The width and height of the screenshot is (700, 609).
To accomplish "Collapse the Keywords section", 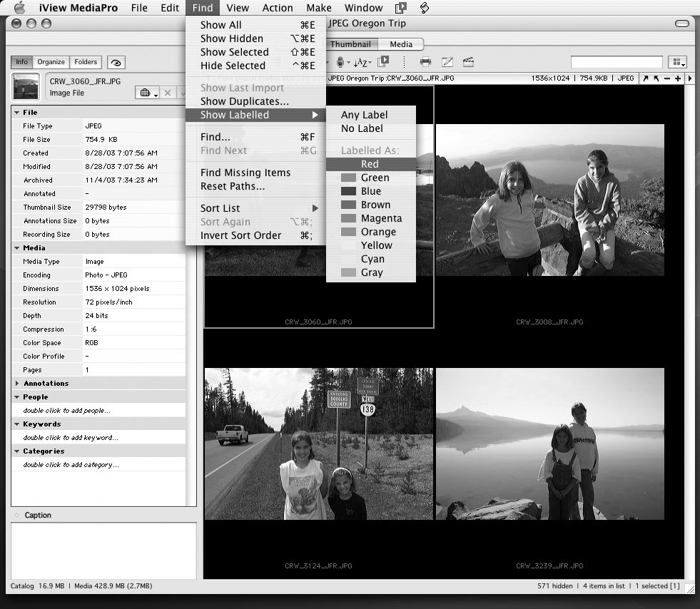I will [x=17, y=424].
